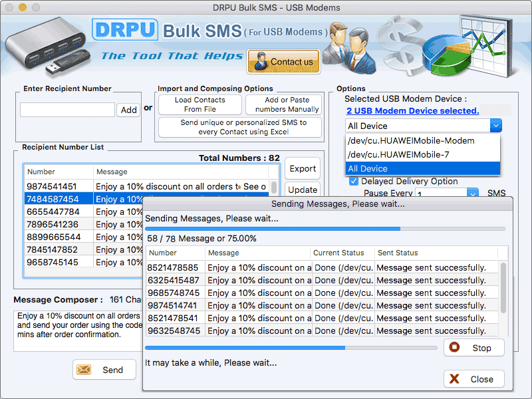
Task: Focus the recipient number input field
Action: click(68, 110)
